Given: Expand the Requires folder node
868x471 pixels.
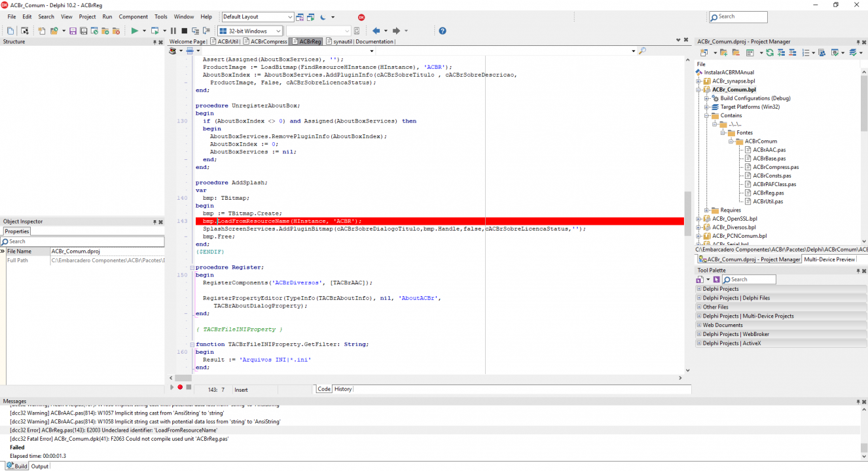Looking at the screenshot, I should coord(708,210).
